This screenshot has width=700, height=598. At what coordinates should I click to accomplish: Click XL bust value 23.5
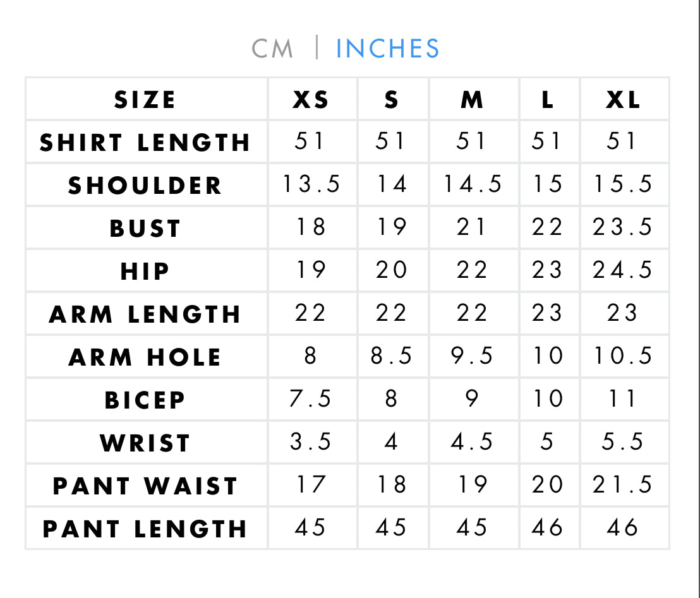(x=622, y=227)
